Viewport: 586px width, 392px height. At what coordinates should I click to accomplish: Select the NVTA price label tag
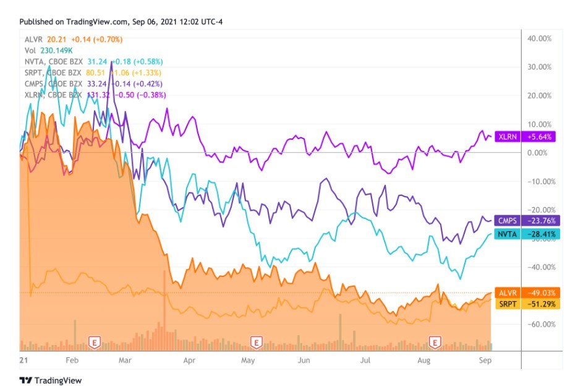click(x=507, y=234)
